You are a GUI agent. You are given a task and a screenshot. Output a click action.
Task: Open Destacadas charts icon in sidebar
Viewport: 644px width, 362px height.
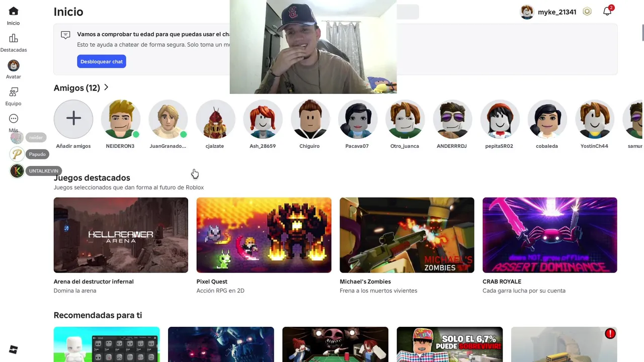[x=14, y=38]
